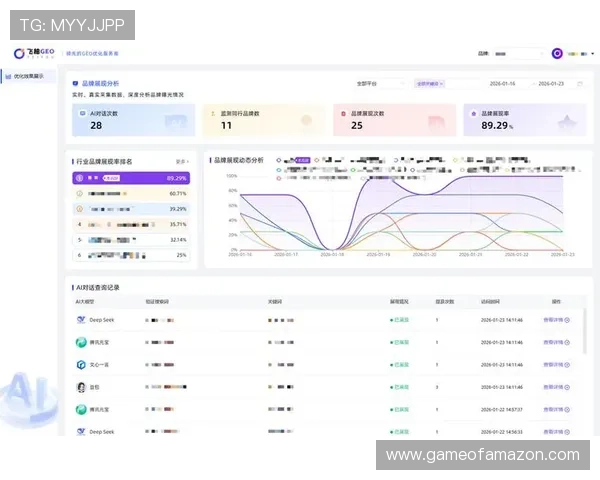Open the brand selector dropdown in header

pos(520,53)
